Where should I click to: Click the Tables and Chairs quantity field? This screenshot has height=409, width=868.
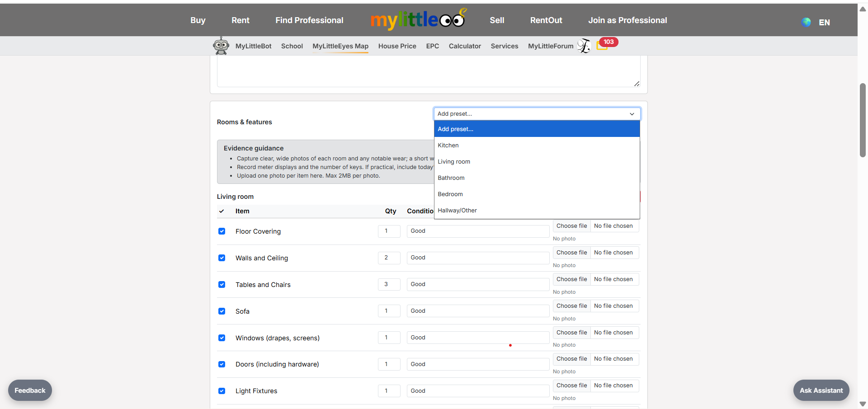(389, 284)
